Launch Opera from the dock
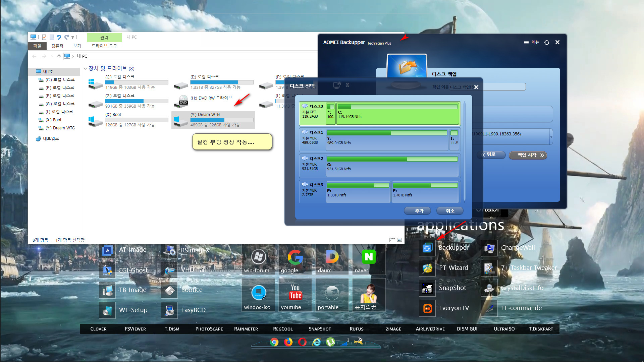This screenshot has height=362, width=644. coord(302,342)
